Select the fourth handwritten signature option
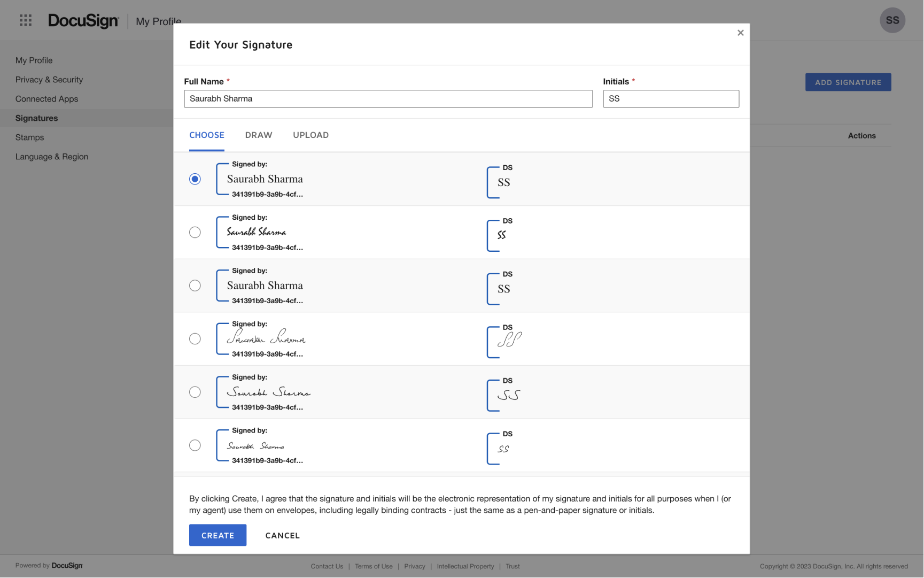 point(195,338)
